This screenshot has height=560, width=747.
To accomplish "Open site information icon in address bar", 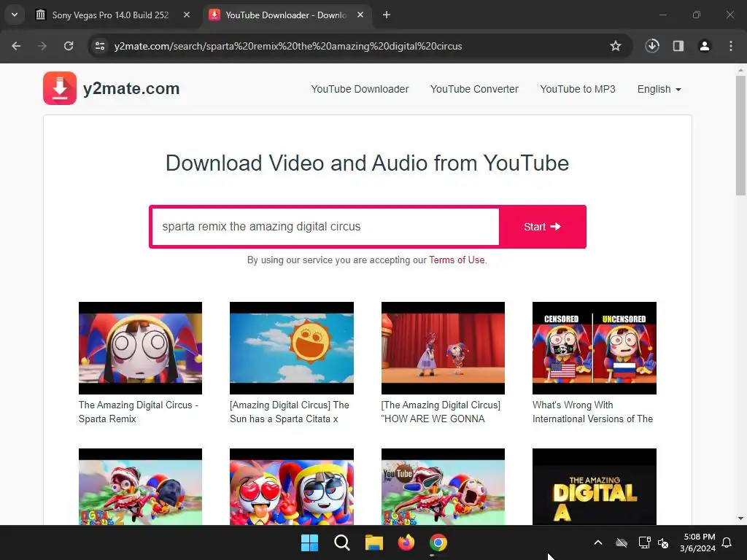I will pyautogui.click(x=100, y=46).
